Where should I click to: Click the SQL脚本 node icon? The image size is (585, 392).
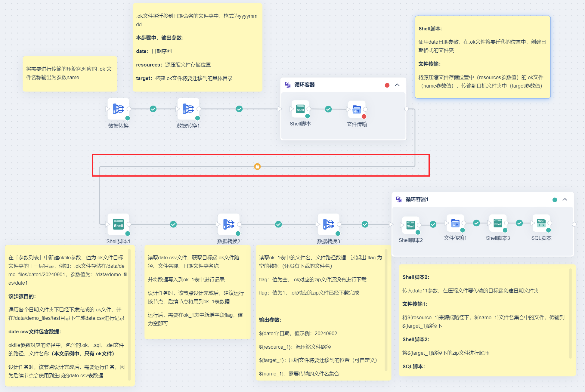[x=541, y=223]
